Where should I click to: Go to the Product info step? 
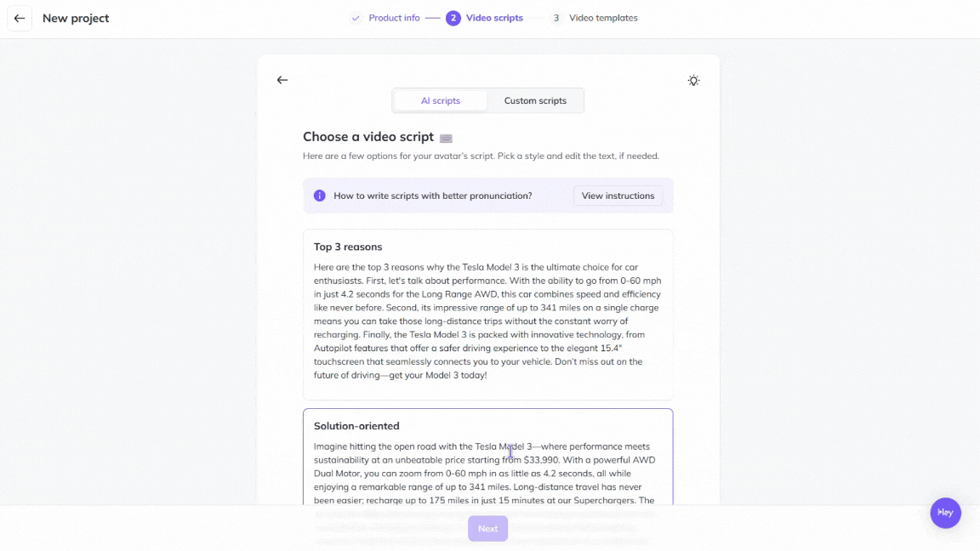(394, 18)
